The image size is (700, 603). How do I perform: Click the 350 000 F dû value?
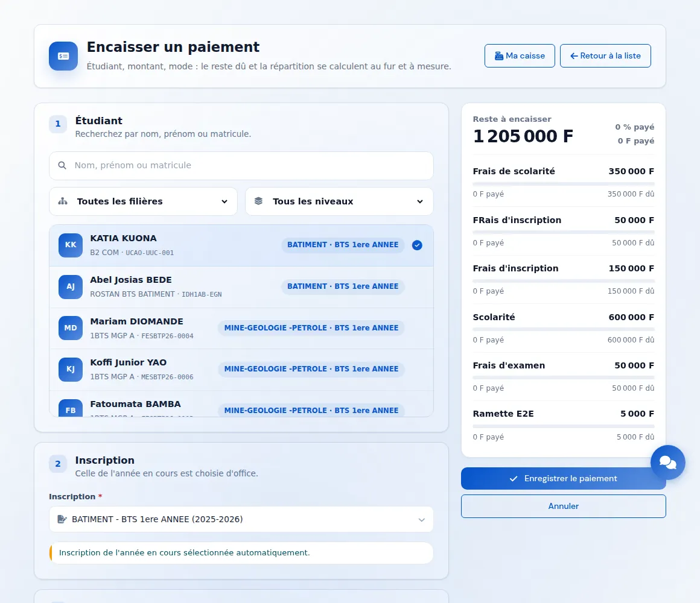point(631,194)
